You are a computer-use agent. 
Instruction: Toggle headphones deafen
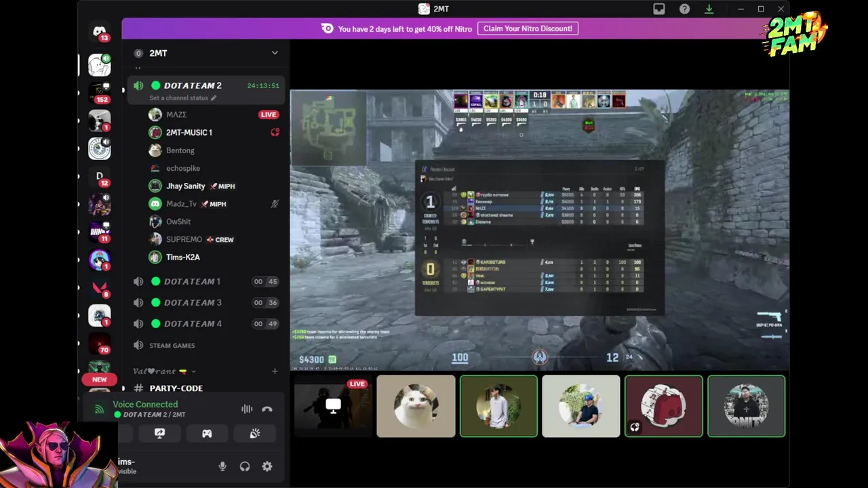point(245,466)
